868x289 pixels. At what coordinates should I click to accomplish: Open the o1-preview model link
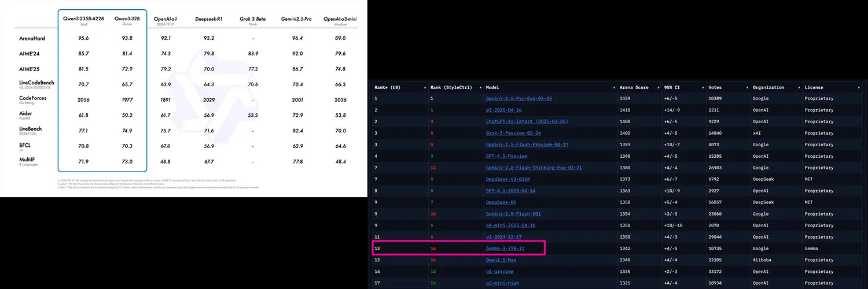pyautogui.click(x=499, y=272)
